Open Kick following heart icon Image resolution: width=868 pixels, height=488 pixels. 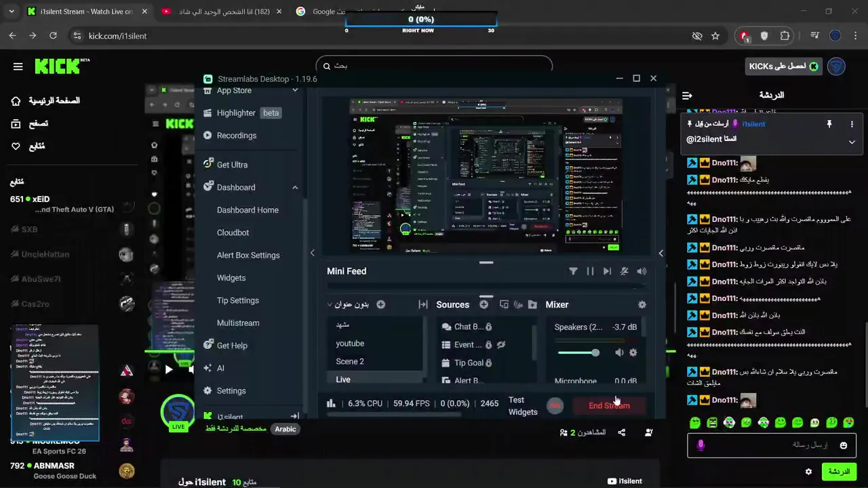tap(16, 146)
